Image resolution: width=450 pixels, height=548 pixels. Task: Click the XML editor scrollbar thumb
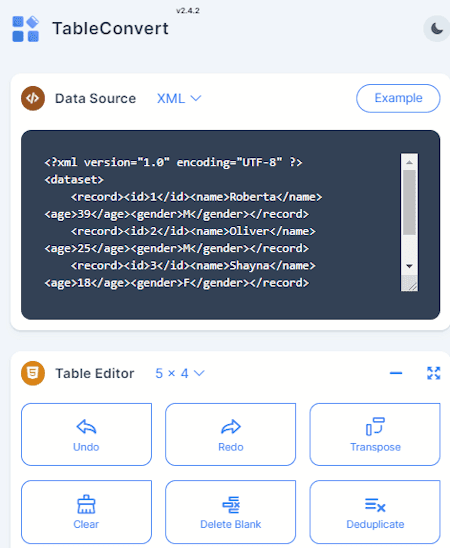point(409,203)
